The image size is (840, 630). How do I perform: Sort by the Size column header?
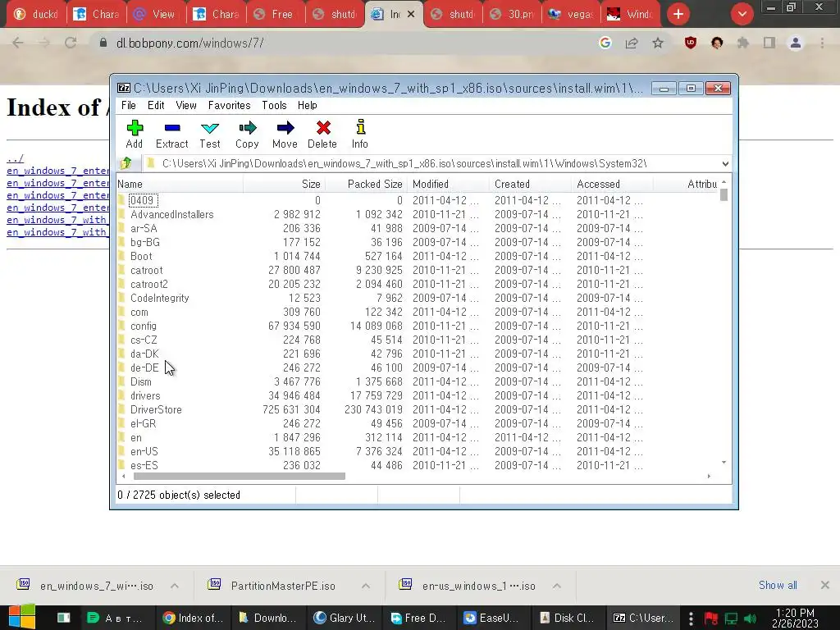pos(284,184)
